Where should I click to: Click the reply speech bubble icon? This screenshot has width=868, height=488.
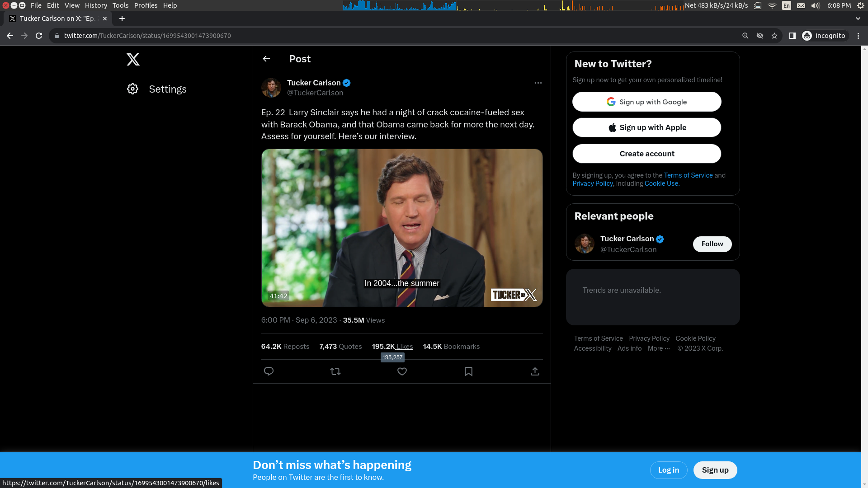pyautogui.click(x=269, y=371)
